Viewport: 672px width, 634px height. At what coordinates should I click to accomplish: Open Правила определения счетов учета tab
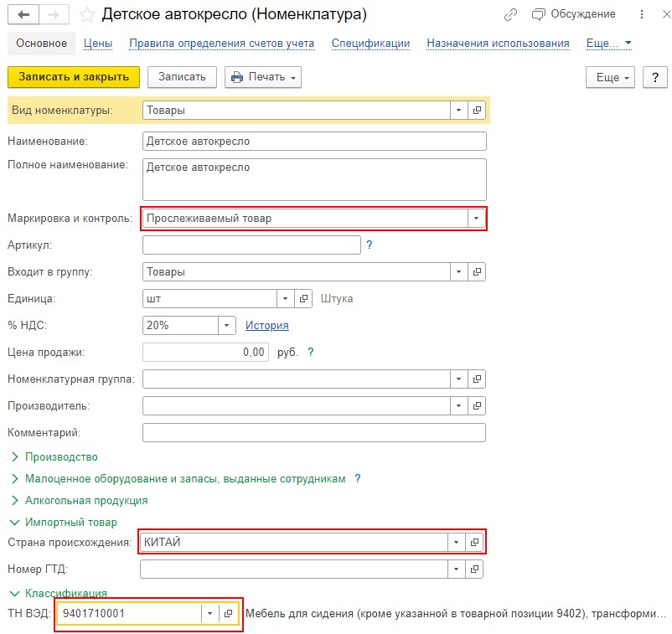(x=222, y=44)
